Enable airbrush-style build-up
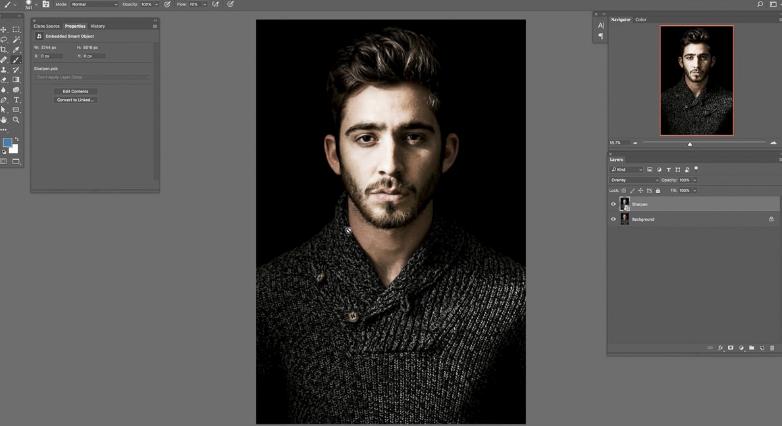This screenshot has height=426, width=782. coord(215,4)
